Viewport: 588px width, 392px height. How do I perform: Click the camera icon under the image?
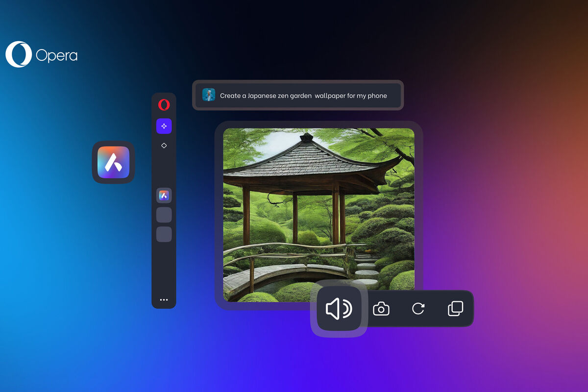(381, 309)
